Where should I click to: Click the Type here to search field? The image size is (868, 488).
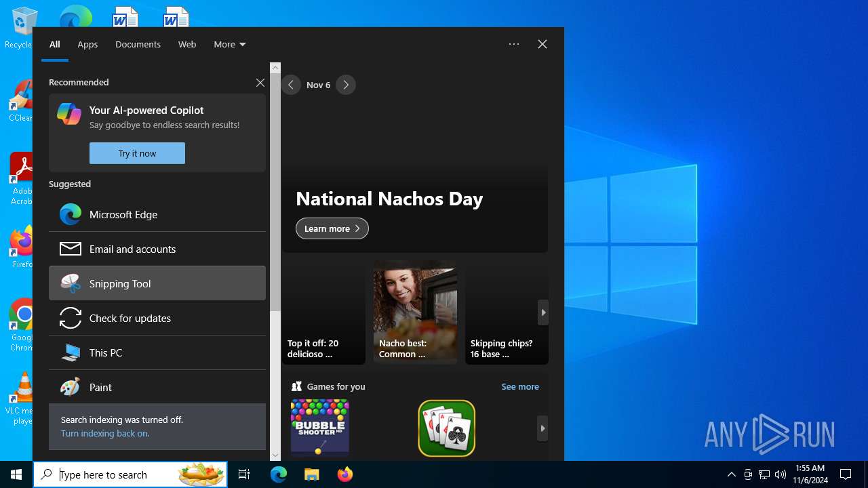tap(130, 474)
